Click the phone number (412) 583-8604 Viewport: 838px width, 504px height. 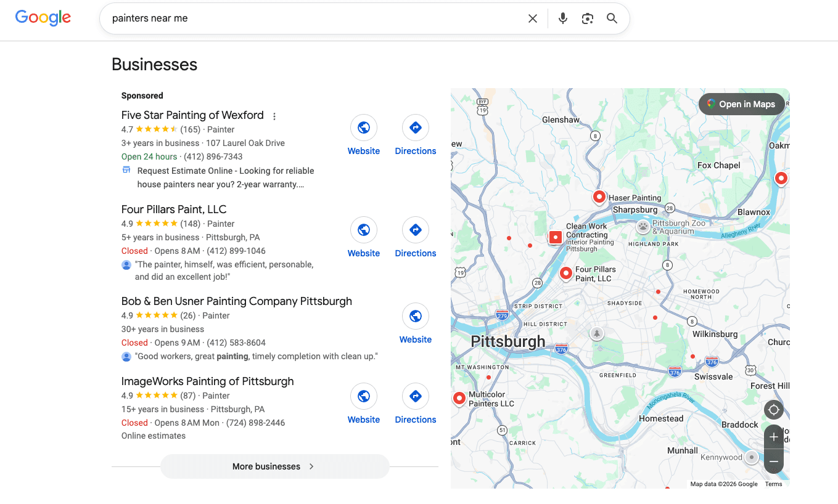(x=236, y=343)
